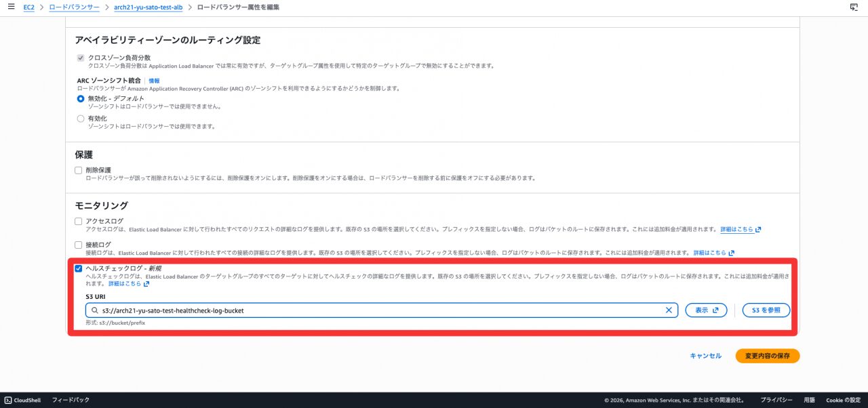The image size is (868, 408).
Task: Enable the 削除保護 checkbox
Action: [x=79, y=170]
